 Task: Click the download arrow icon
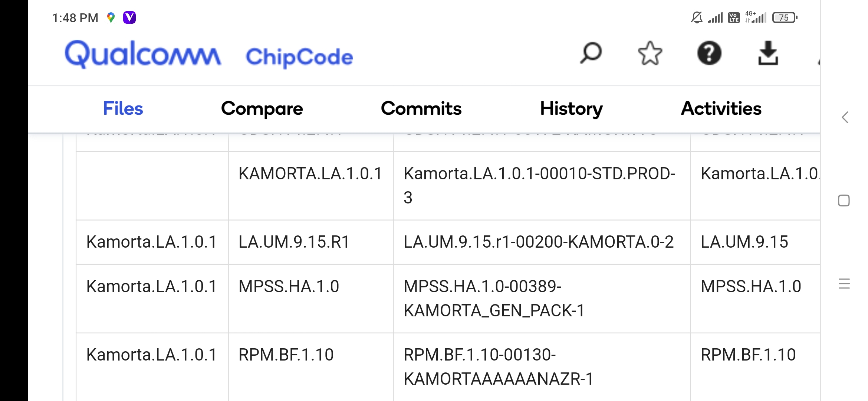pos(768,53)
